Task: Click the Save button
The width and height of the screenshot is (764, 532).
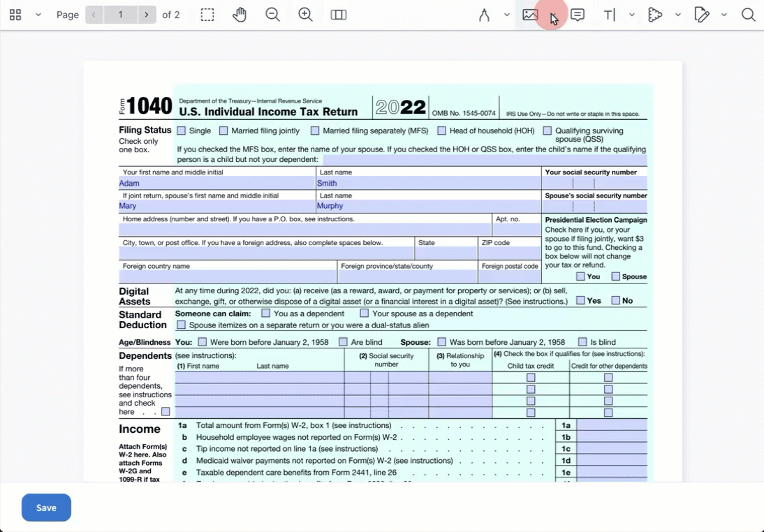Action: pyautogui.click(x=46, y=508)
